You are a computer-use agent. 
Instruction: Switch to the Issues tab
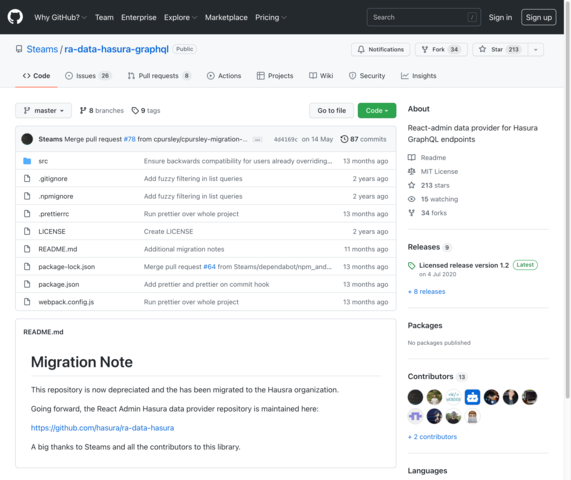(88, 76)
